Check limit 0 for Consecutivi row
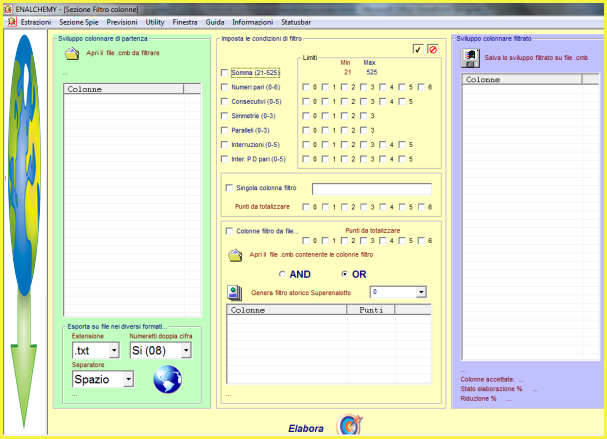Viewport: 607px width, 439px height. click(306, 101)
